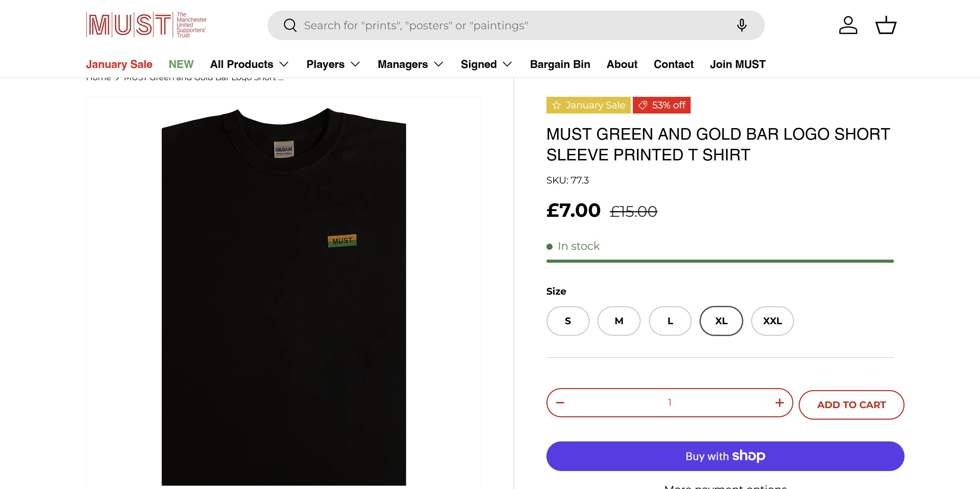Click Buy with Shop button

click(725, 456)
